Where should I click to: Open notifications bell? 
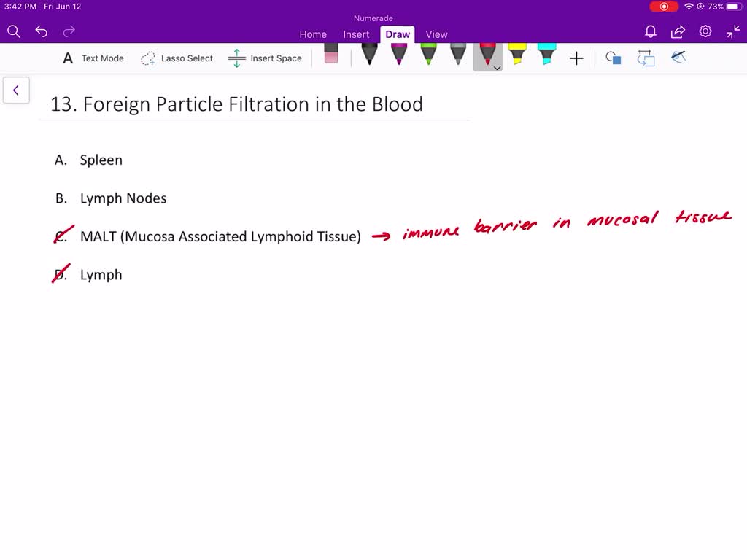[x=649, y=32]
